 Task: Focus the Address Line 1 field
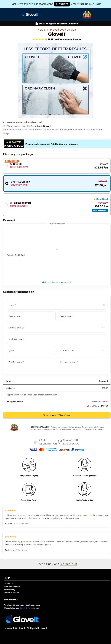pos(57,339)
